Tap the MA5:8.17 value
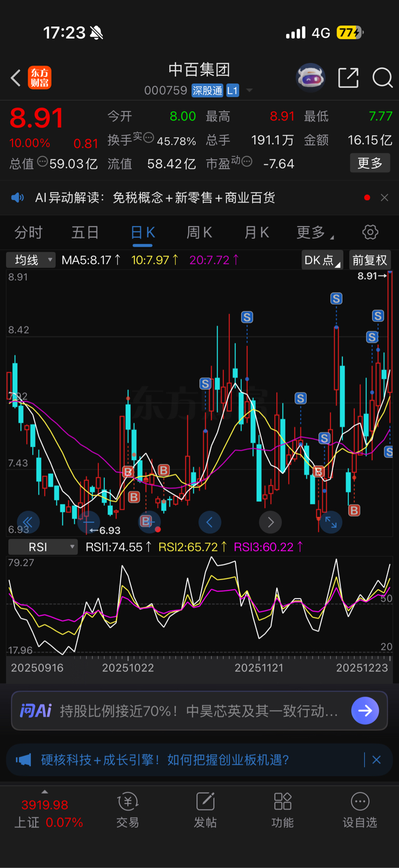This screenshot has width=399, height=868. click(x=91, y=260)
